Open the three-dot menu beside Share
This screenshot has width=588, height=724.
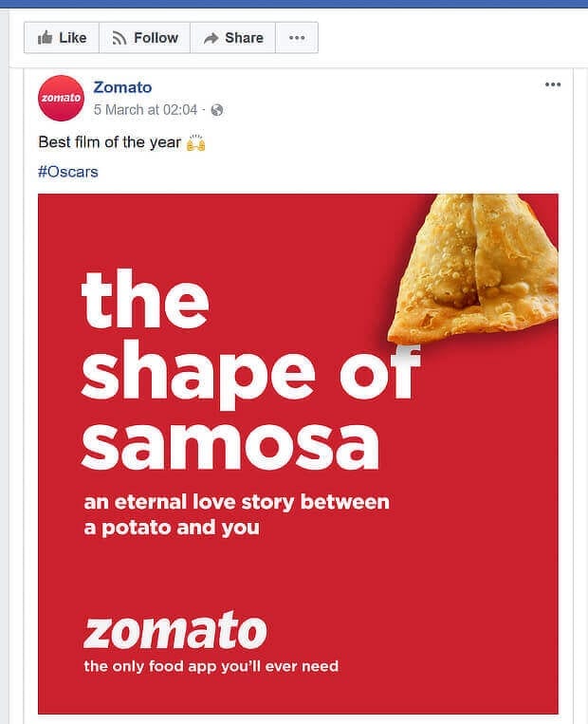click(297, 38)
